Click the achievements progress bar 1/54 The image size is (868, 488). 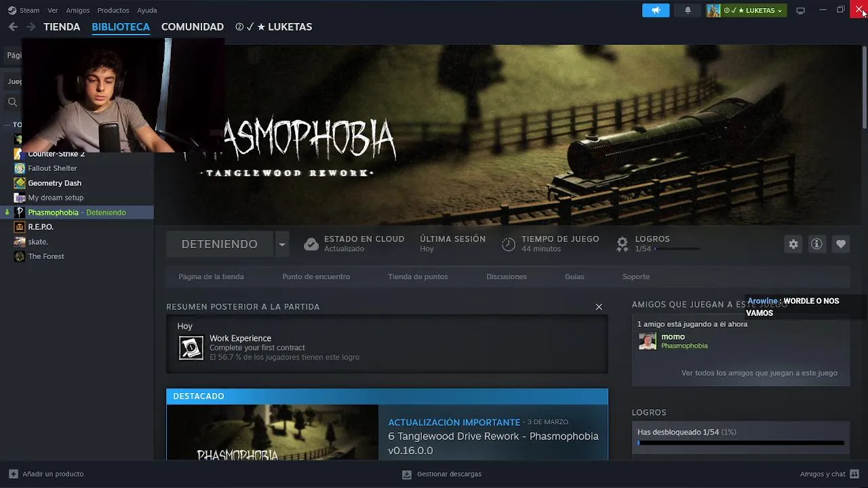point(741,443)
